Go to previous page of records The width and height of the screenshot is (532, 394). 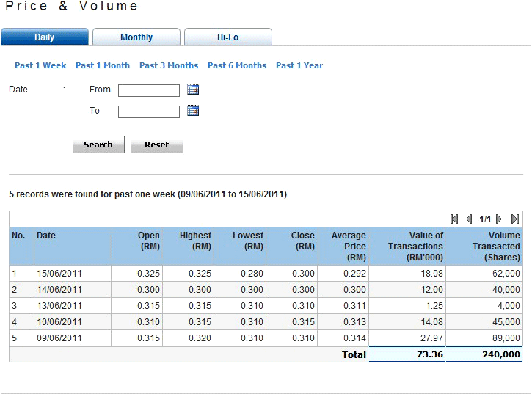click(469, 219)
